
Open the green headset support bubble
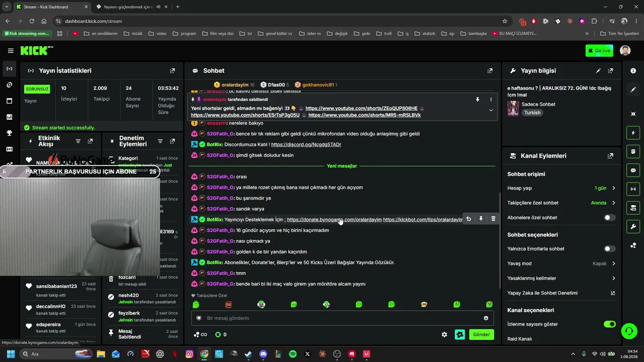[629, 331]
